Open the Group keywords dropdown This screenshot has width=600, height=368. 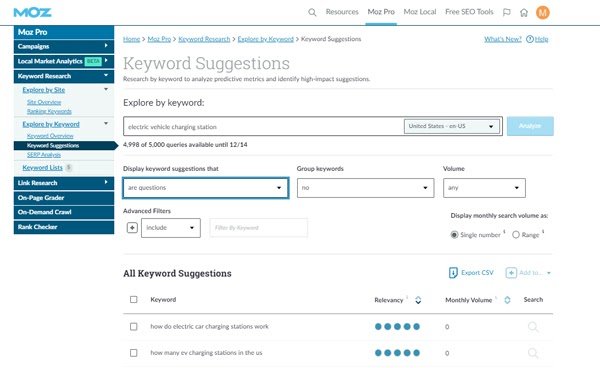tap(365, 188)
